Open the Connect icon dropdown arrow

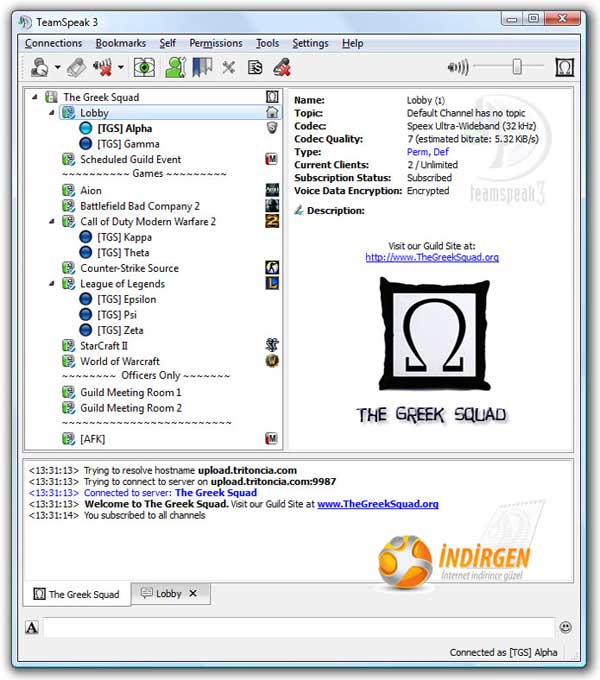pyautogui.click(x=57, y=68)
